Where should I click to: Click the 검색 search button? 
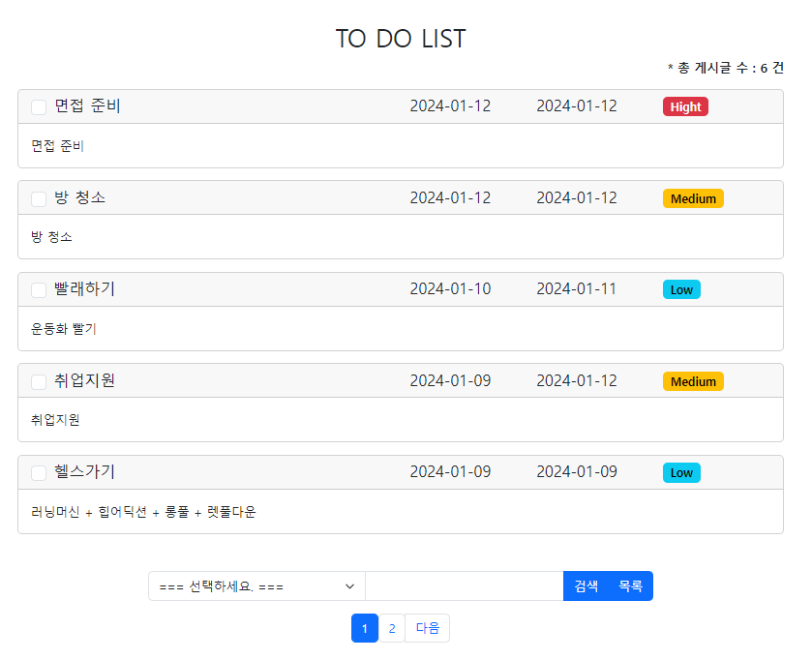pos(586,586)
